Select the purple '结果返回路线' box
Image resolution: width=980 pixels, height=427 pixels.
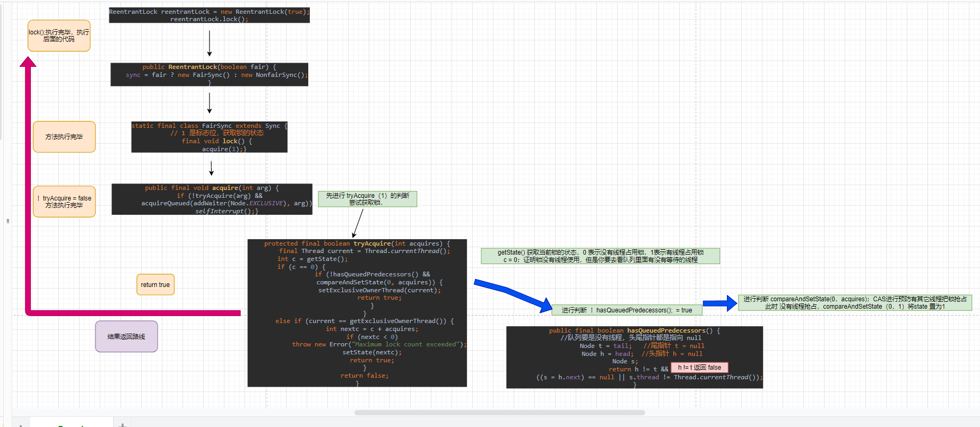pos(126,336)
